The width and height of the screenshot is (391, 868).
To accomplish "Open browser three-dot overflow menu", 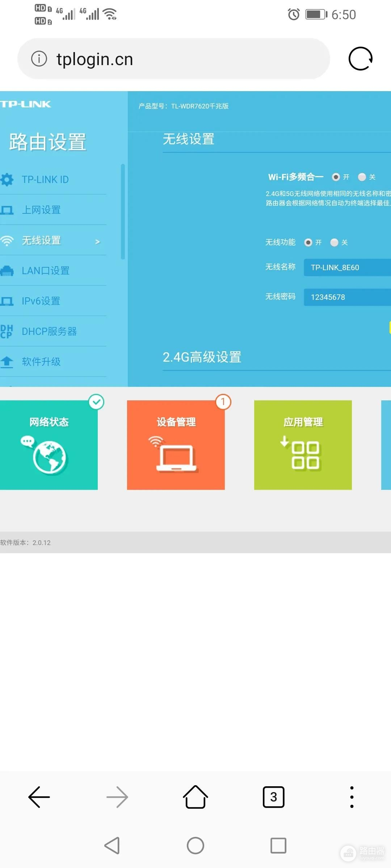I will 352,797.
